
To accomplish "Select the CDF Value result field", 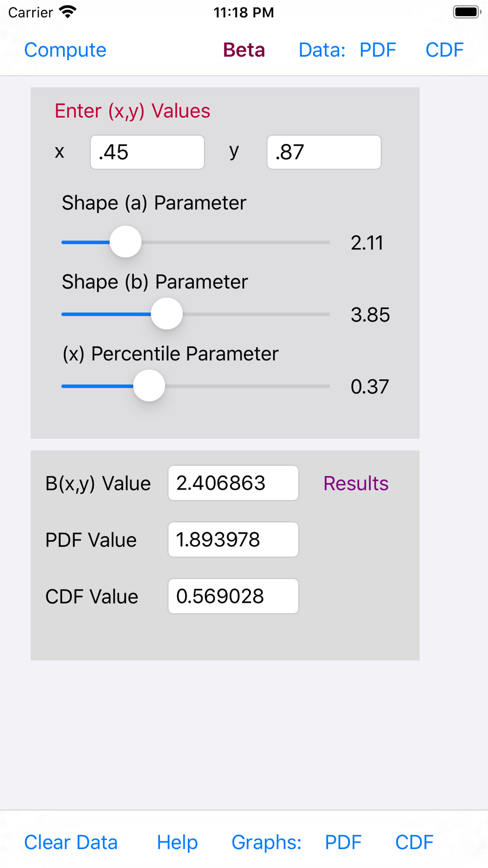I will [x=233, y=596].
